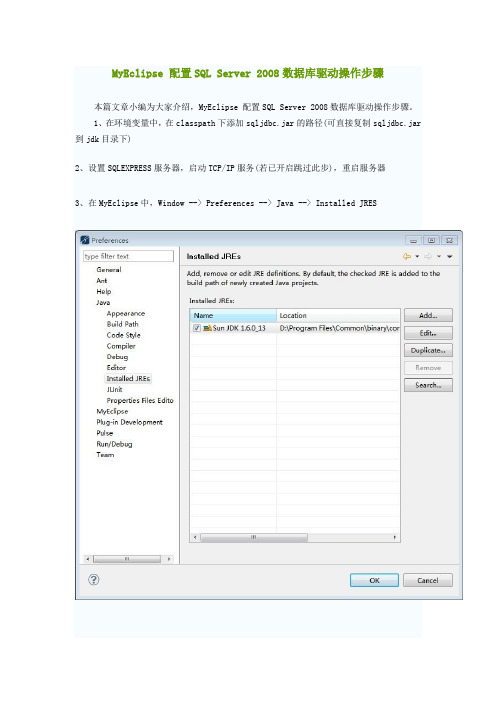Select MyEclipse preferences category

(x=112, y=411)
